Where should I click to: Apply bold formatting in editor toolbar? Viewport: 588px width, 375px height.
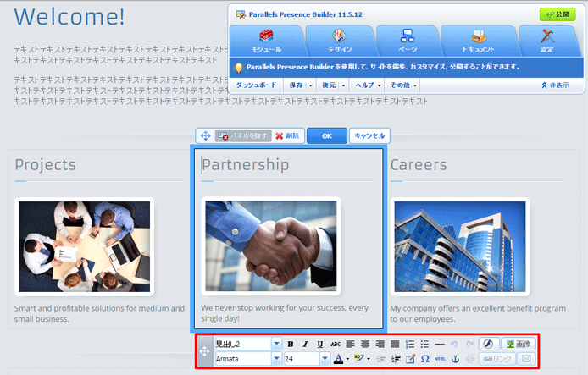291,345
